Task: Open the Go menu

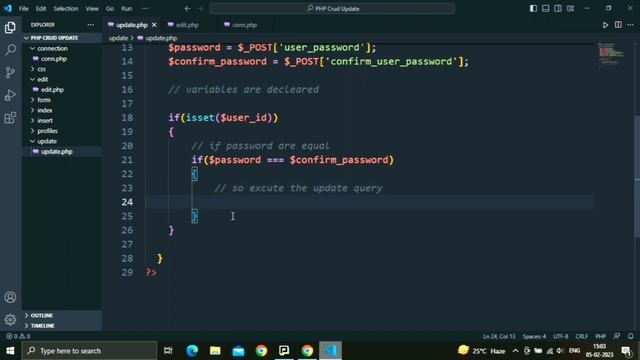Action: tap(110, 8)
